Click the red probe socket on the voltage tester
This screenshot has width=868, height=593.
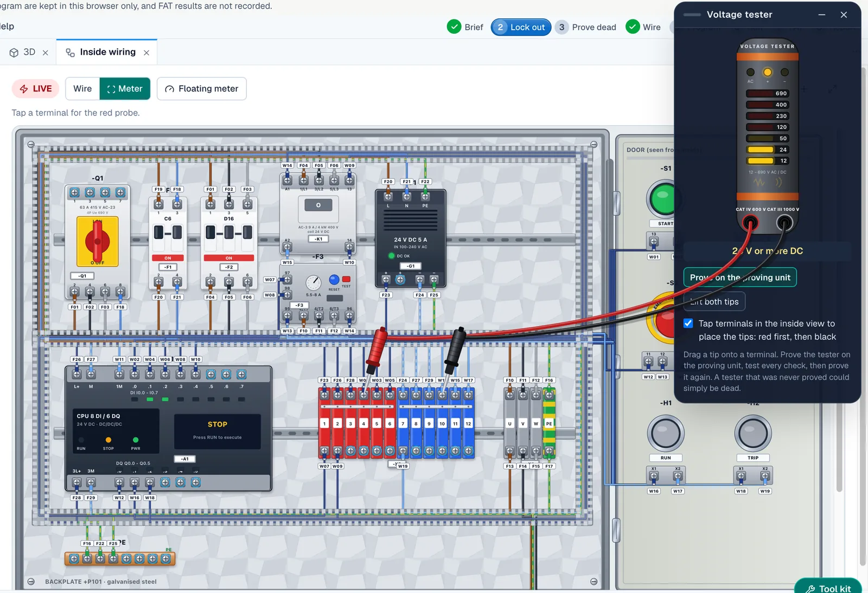[x=750, y=222]
